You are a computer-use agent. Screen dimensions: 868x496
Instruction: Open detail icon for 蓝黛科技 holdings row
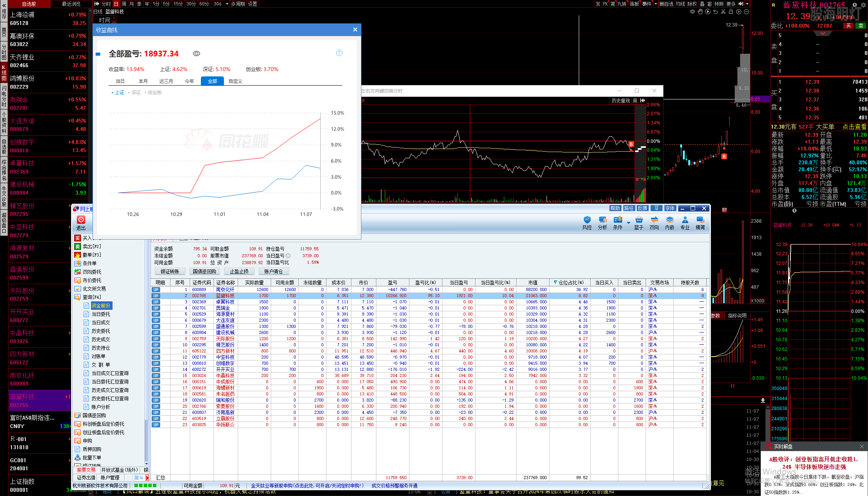156,296
